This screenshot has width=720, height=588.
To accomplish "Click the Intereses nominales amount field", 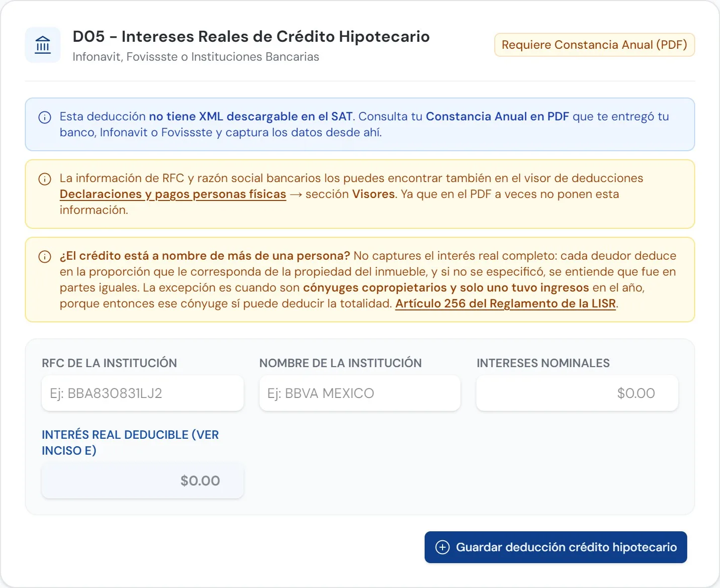I will point(577,393).
